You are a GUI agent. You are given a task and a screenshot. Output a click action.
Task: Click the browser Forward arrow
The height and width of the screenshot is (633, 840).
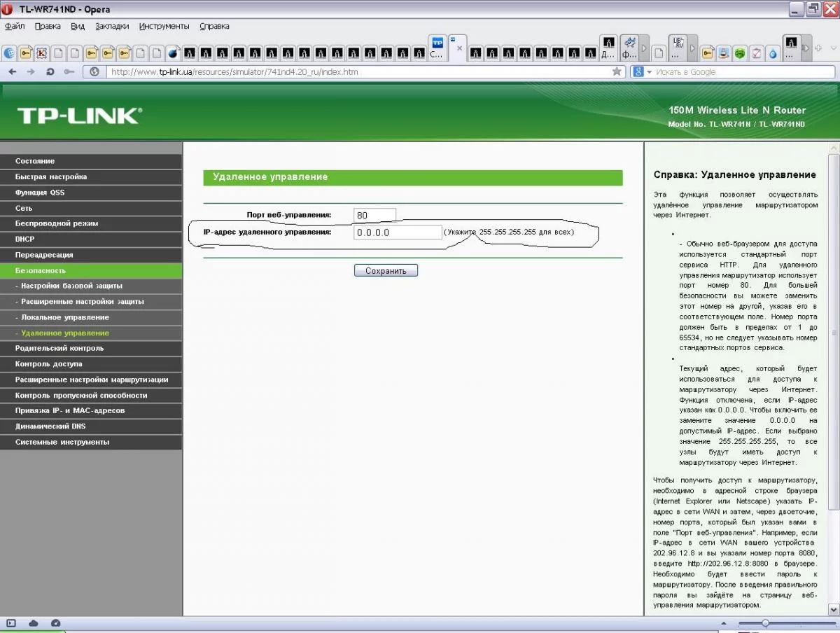[x=31, y=71]
